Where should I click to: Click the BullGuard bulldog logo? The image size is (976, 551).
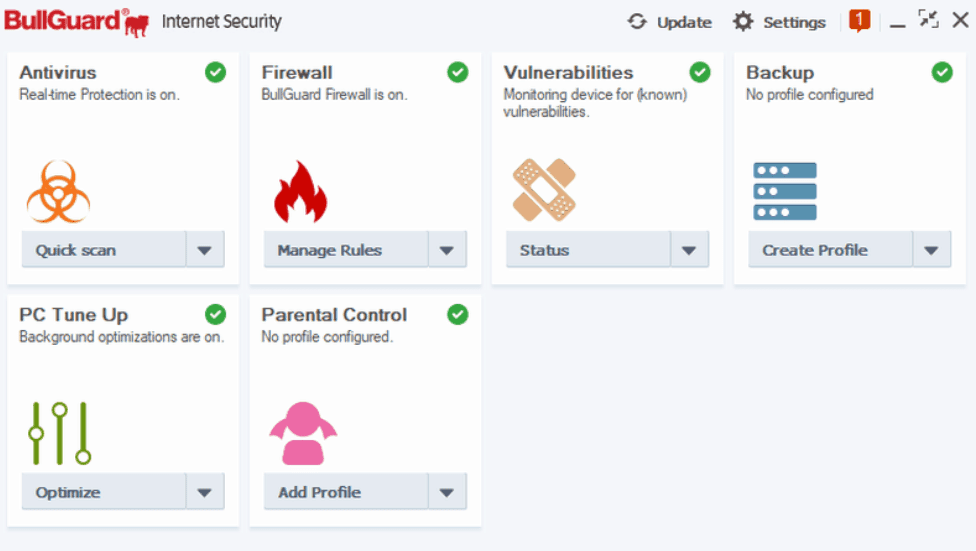(x=137, y=24)
